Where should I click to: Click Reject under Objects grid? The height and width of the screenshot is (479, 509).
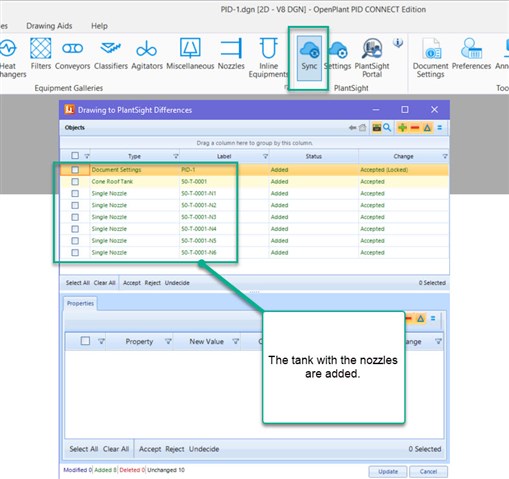[x=153, y=283]
